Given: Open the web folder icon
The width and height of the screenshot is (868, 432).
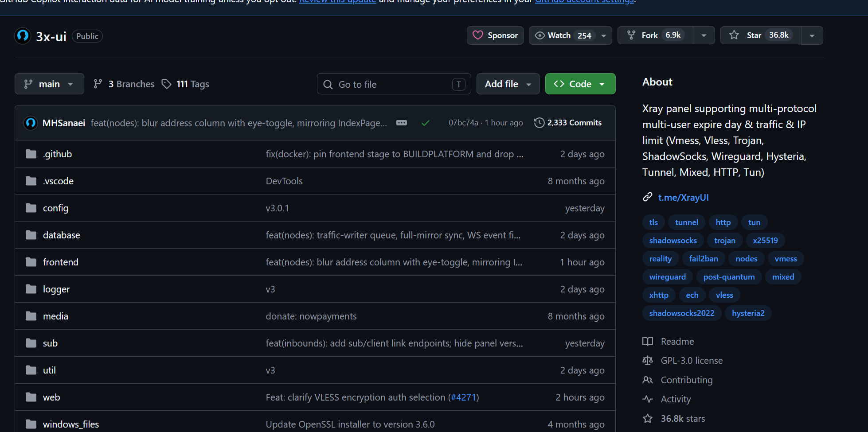Looking at the screenshot, I should [x=31, y=397].
